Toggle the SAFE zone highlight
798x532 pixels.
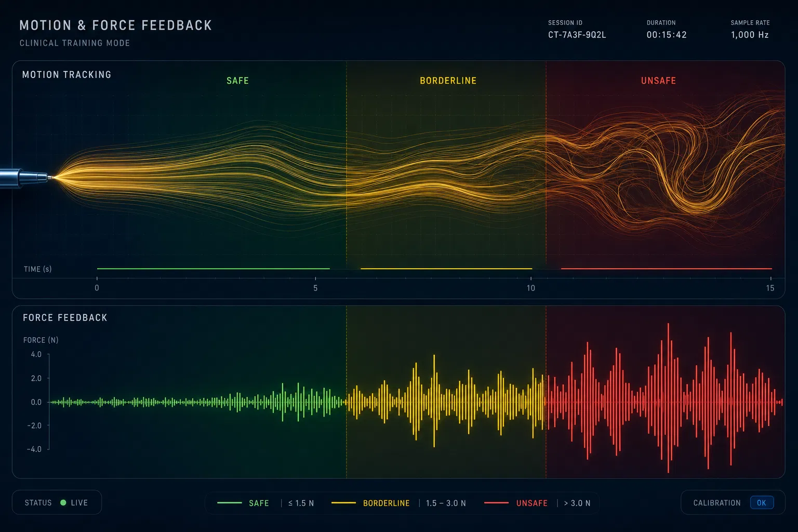pyautogui.click(x=237, y=81)
